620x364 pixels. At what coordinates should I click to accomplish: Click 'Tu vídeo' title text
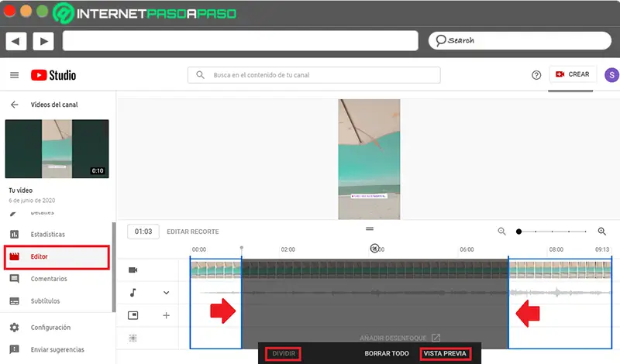21,191
